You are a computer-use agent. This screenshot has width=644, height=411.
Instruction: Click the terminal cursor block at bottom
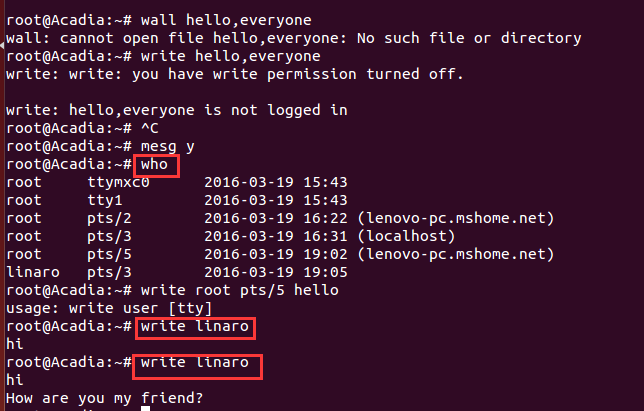point(145,409)
